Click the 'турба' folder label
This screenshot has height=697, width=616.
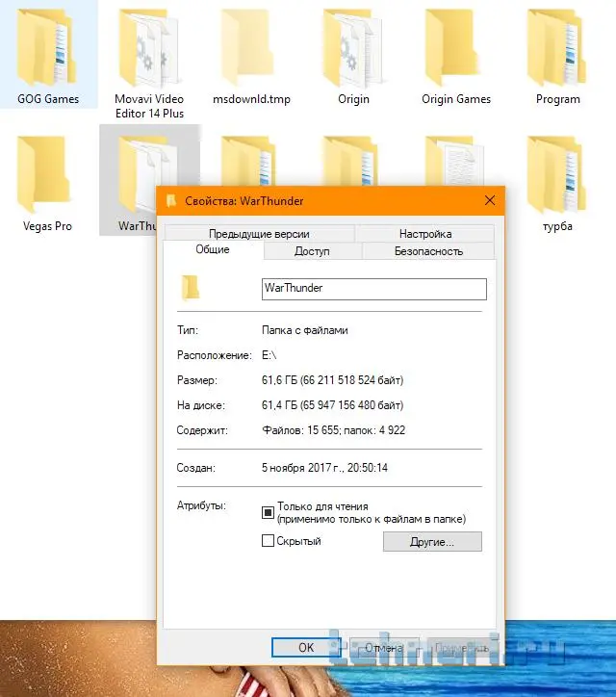(557, 226)
